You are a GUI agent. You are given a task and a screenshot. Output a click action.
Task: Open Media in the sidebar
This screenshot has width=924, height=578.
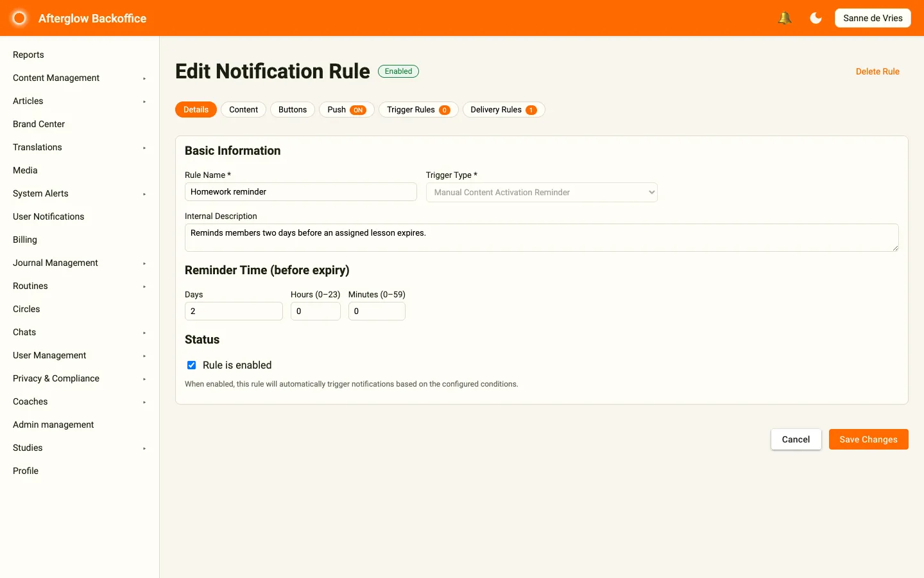point(80,170)
